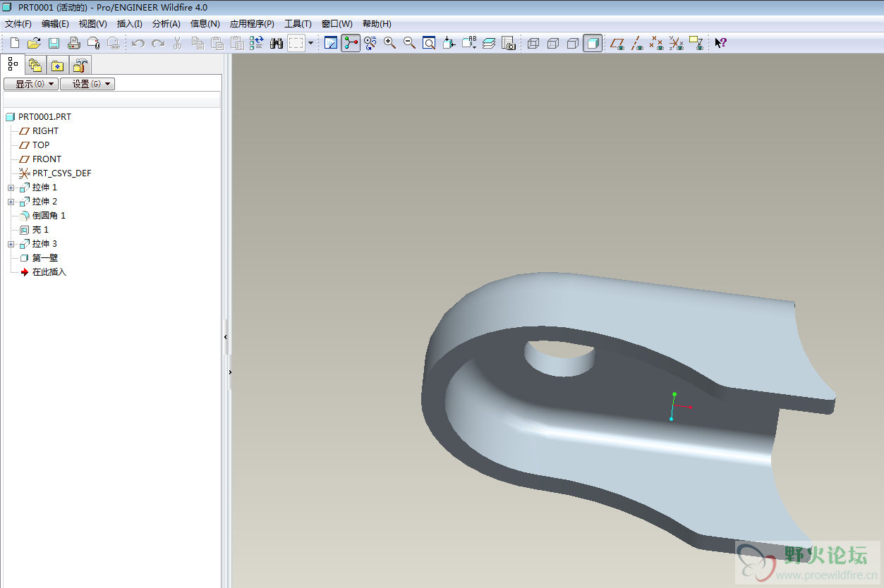Viewport: 884px width, 588px height.
Task: Open the 插入(I) menu
Action: pyautogui.click(x=129, y=24)
